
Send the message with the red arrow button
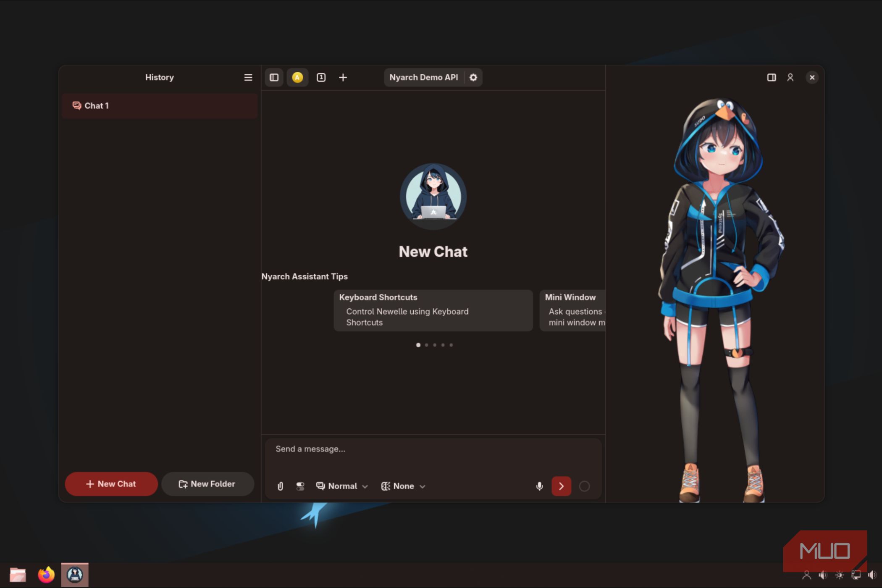click(561, 486)
